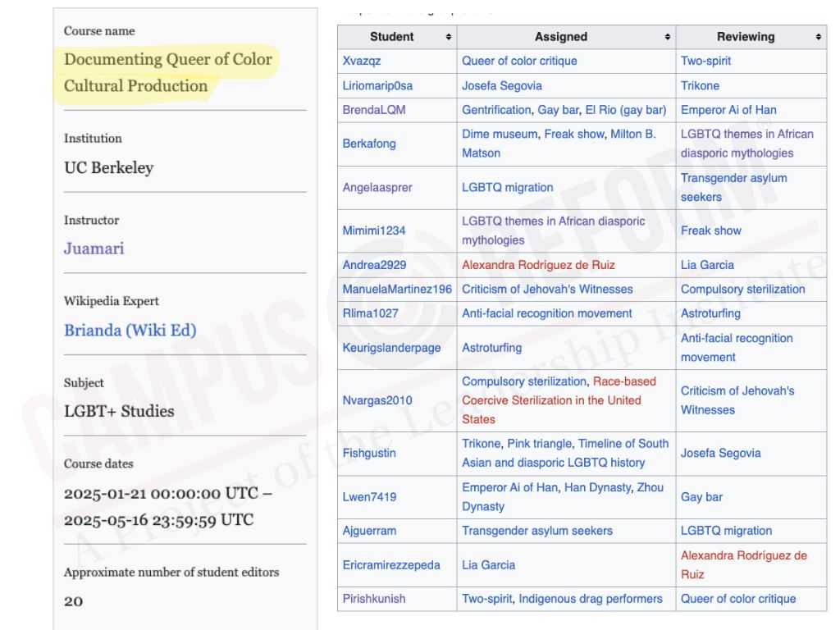The height and width of the screenshot is (630, 840).
Task: Open student Berkafong user page
Action: 369,144
